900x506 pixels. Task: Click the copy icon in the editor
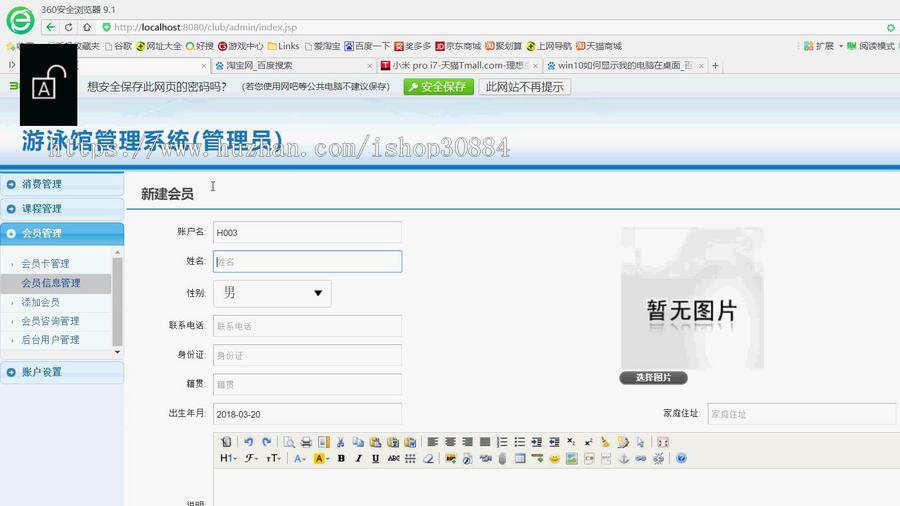358,442
